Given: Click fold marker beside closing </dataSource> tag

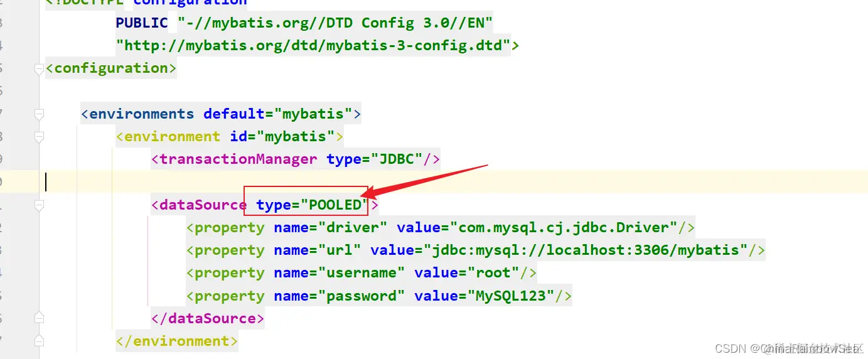Looking at the screenshot, I should [x=39, y=318].
